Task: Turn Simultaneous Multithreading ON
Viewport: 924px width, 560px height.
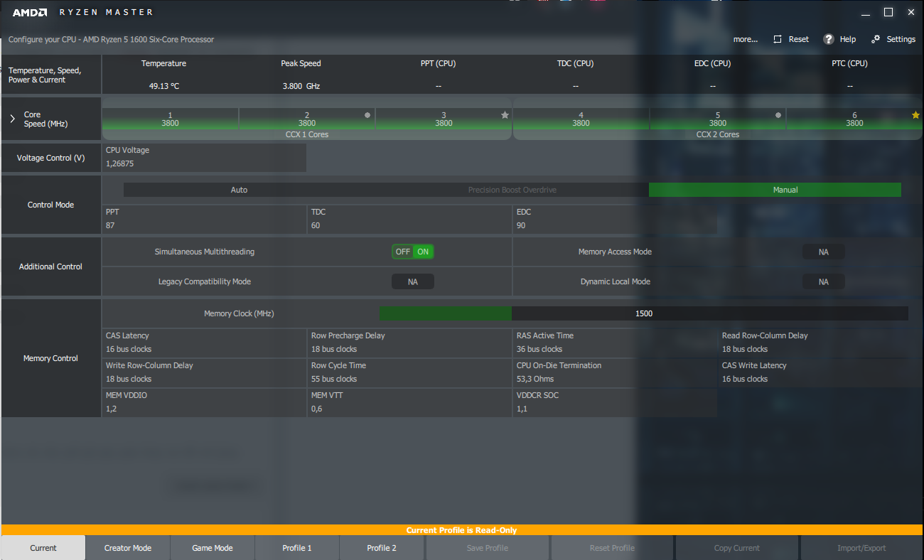Action: 423,252
